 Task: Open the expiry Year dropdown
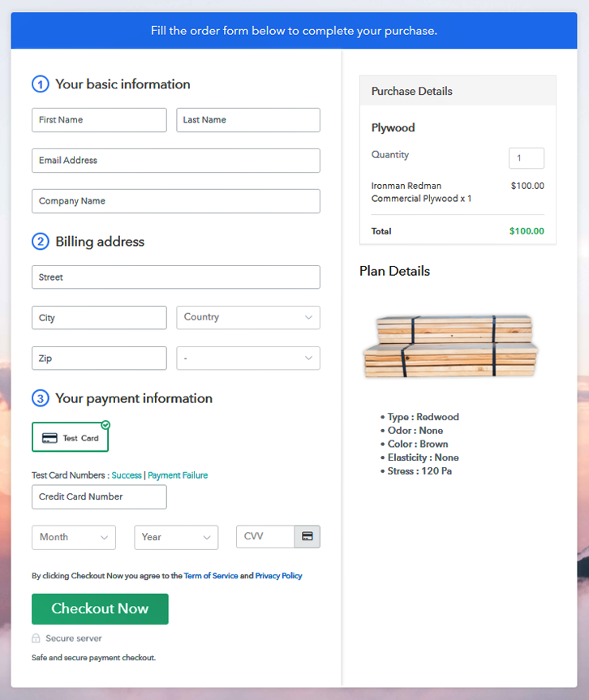(x=175, y=537)
